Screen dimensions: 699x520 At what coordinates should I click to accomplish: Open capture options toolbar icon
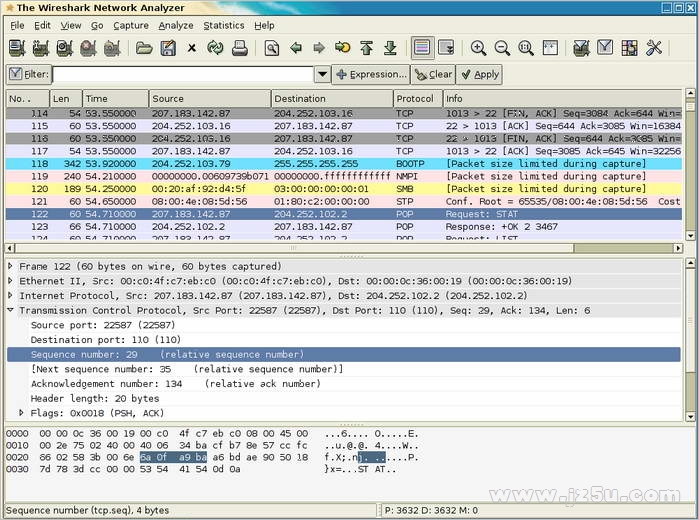[41, 48]
